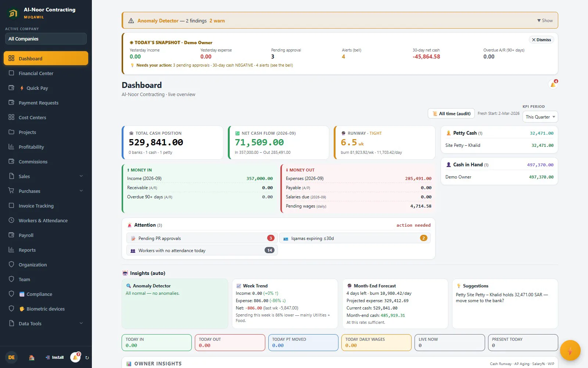The width and height of the screenshot is (588, 368).
Task: Click the Projects folder icon
Action: click(11, 132)
